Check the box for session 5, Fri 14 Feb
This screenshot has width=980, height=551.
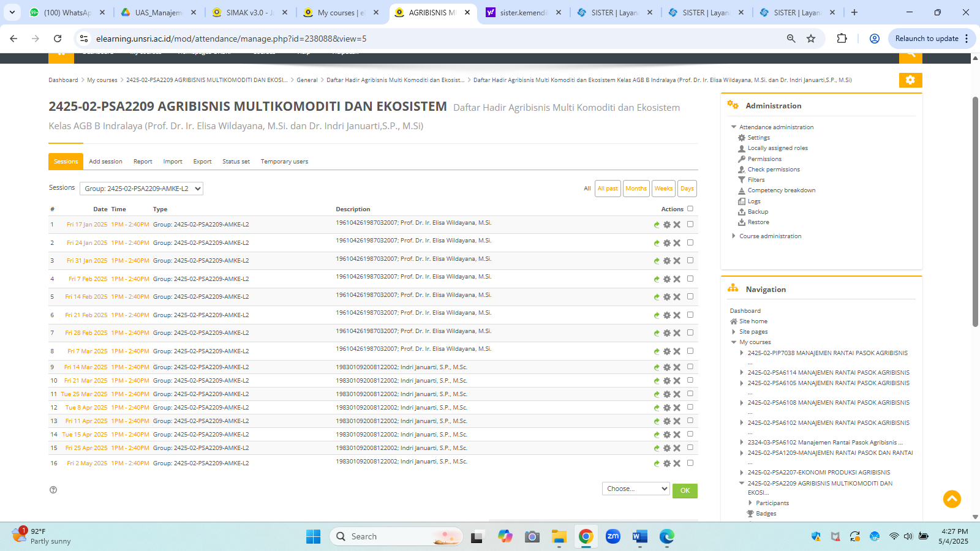[690, 296]
